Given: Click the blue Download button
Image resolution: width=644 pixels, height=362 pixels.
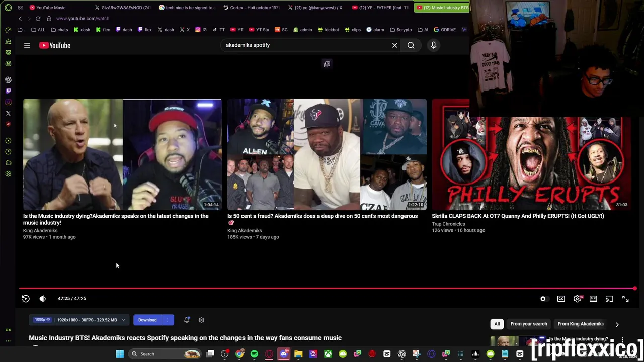Looking at the screenshot, I should (147, 320).
